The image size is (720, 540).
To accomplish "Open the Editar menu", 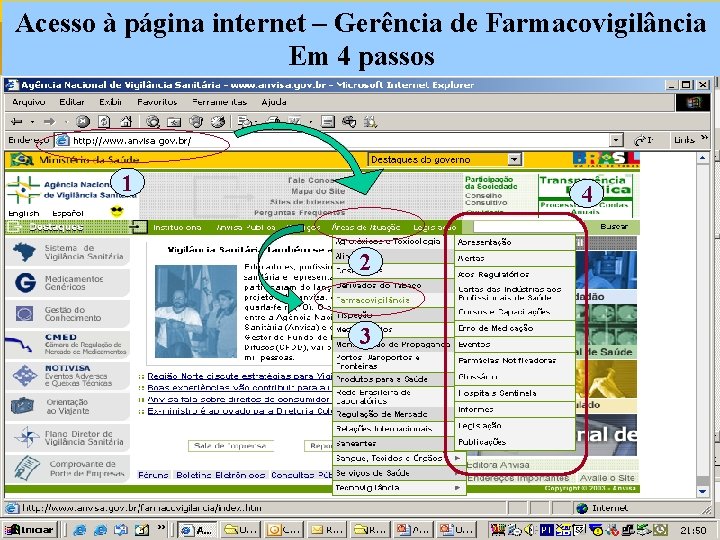I will coord(72,102).
